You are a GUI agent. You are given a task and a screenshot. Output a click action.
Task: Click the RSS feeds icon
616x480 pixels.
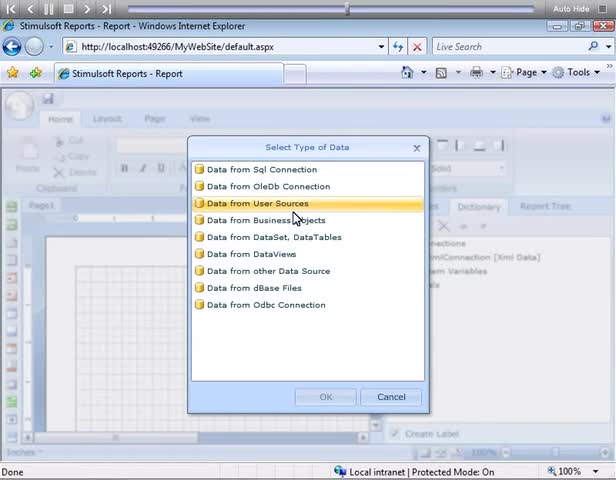(x=441, y=73)
